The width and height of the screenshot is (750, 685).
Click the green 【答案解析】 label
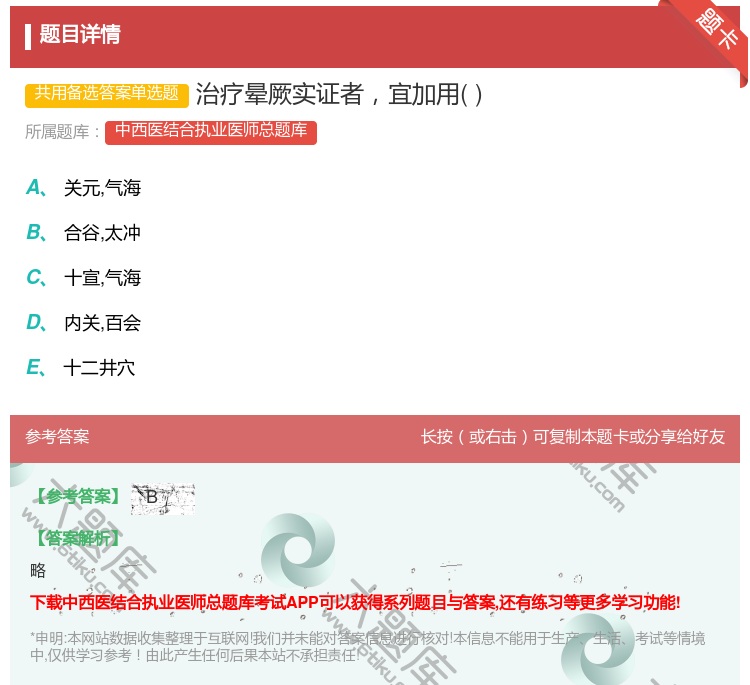(76, 538)
